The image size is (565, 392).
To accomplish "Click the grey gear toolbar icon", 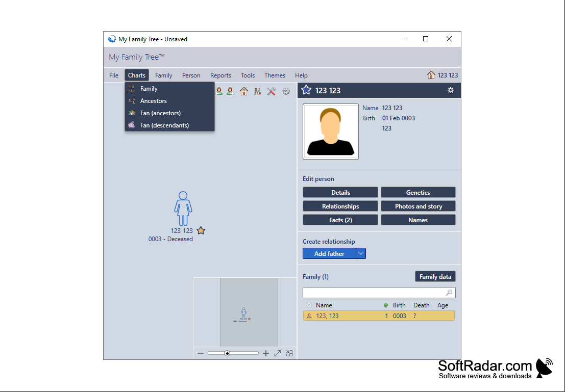I will (286, 91).
